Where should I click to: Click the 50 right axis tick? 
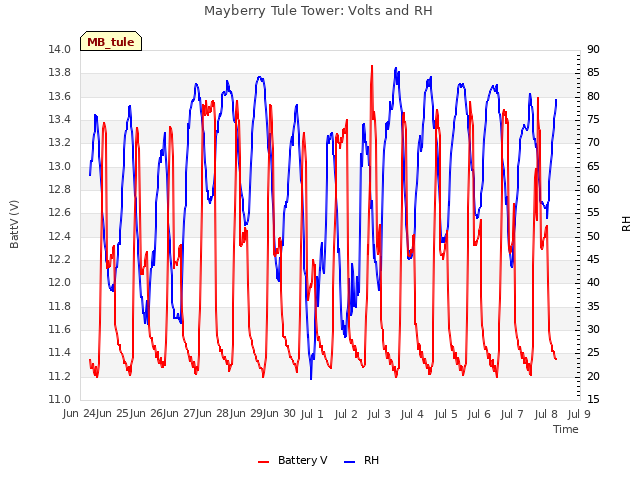pos(593,237)
